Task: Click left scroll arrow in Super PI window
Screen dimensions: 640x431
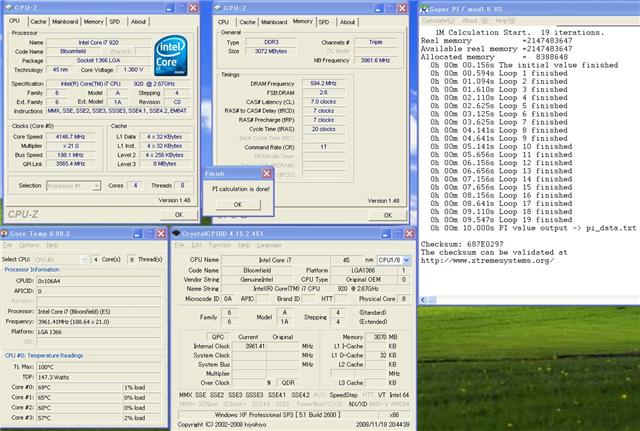Action: pos(423,300)
